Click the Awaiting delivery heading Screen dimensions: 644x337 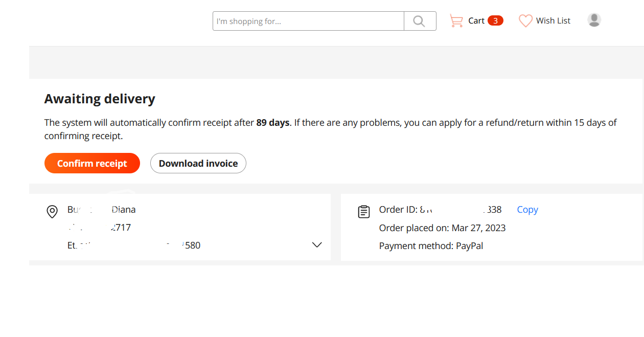coord(100,99)
